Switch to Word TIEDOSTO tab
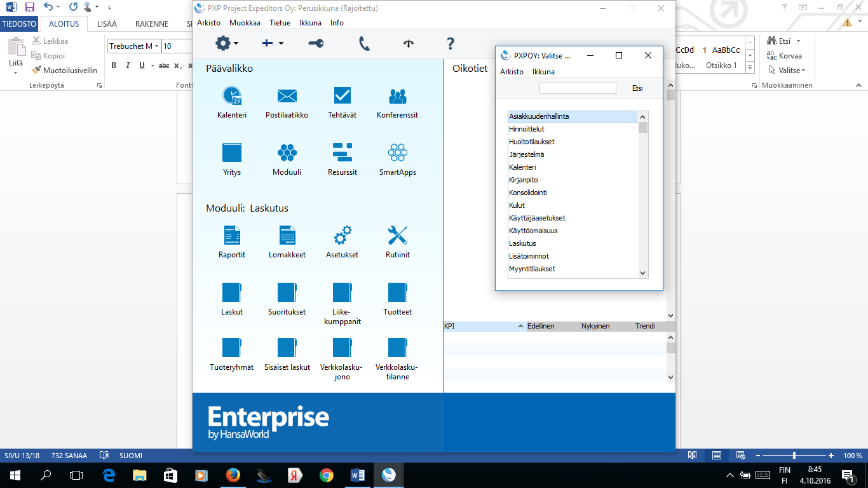This screenshot has width=868, height=488. tap(19, 24)
